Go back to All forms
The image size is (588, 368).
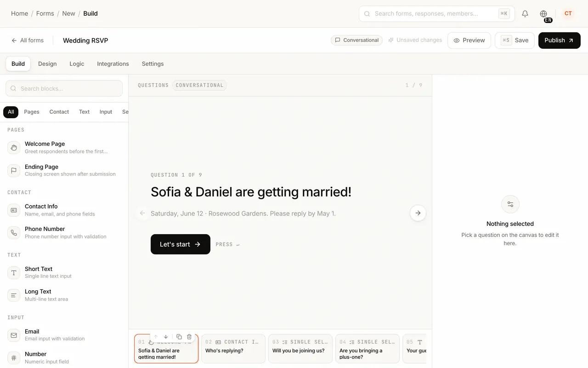[28, 40]
